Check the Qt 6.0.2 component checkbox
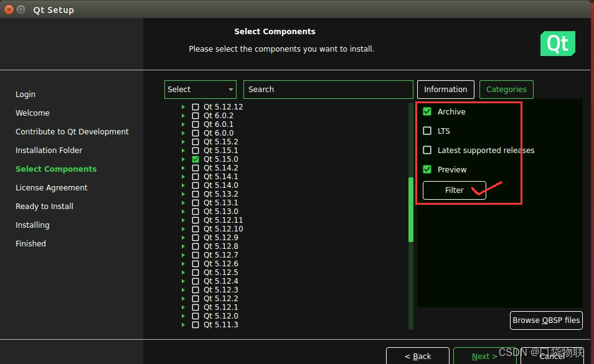Image resolution: width=594 pixels, height=364 pixels. point(196,116)
